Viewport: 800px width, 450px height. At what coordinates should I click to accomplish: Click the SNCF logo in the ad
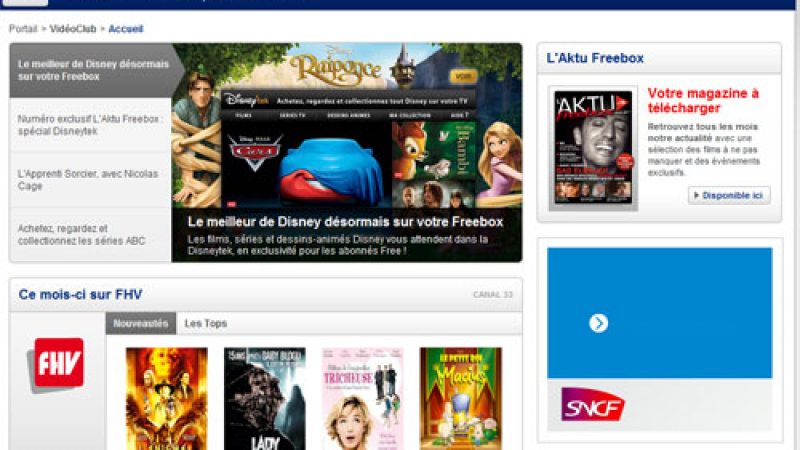pyautogui.click(x=592, y=404)
